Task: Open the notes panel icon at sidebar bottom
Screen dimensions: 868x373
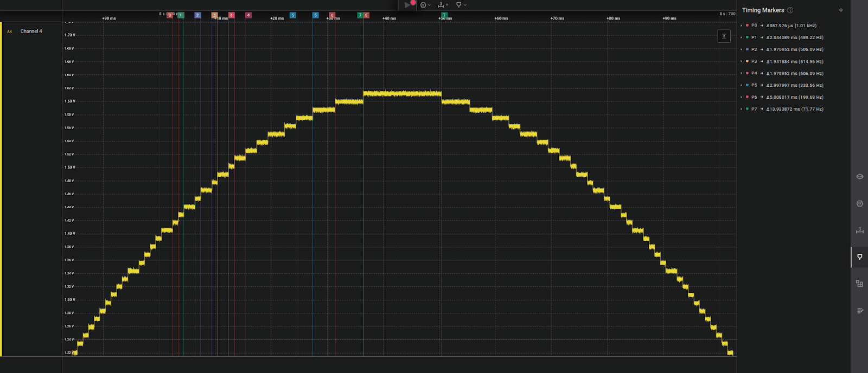Action: tap(859, 311)
